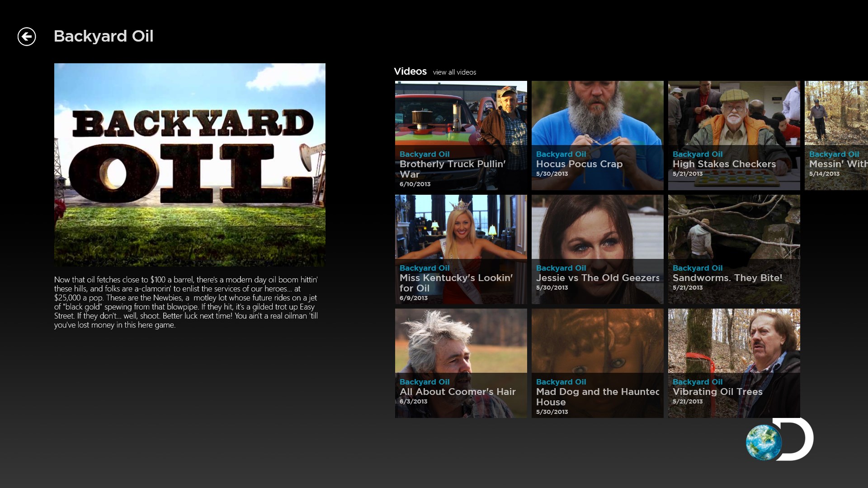Go back using the circled arrow icon
Screen dimensions: 868x488
tap(27, 37)
